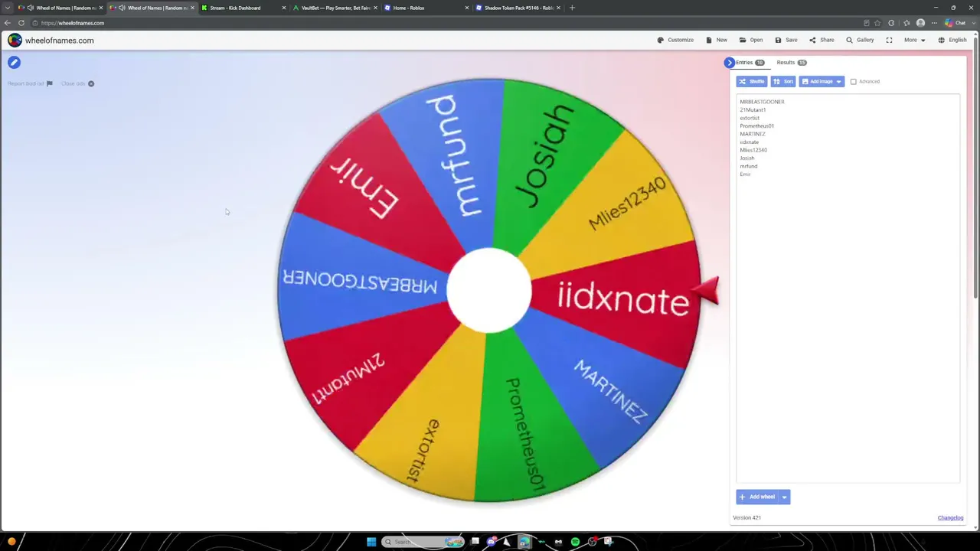Sort the entries alphabetically
Screen dimensions: 980x551
pos(783,81)
